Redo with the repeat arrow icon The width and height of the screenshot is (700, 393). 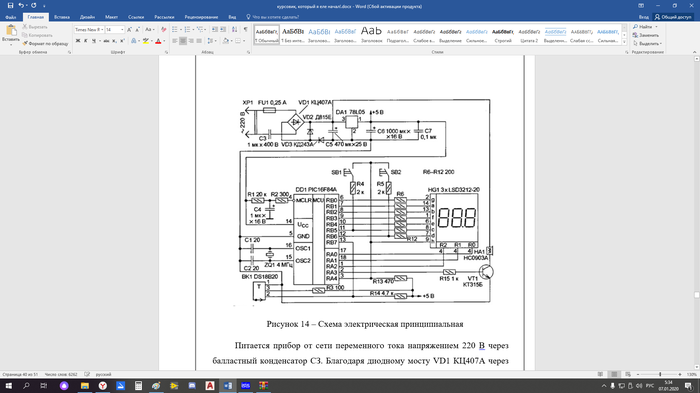pyautogui.click(x=33, y=5)
